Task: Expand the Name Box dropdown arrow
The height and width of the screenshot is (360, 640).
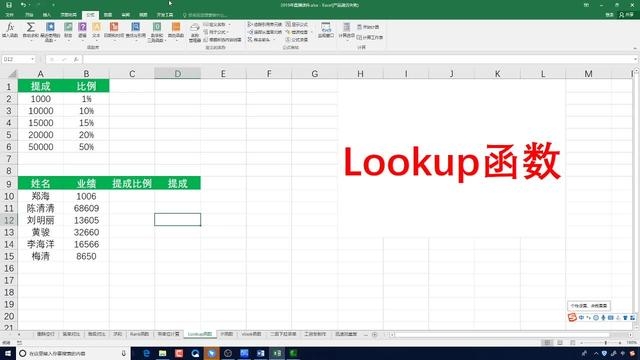Action: [33, 59]
